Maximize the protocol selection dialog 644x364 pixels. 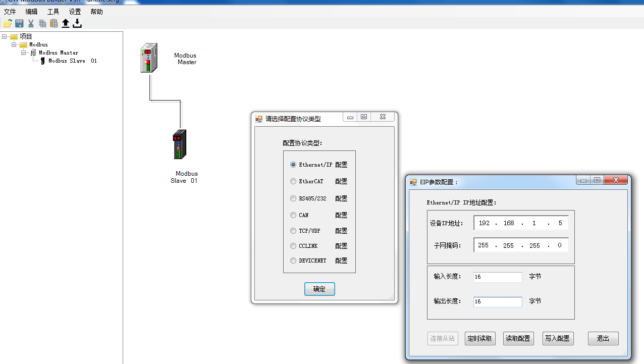(363, 117)
